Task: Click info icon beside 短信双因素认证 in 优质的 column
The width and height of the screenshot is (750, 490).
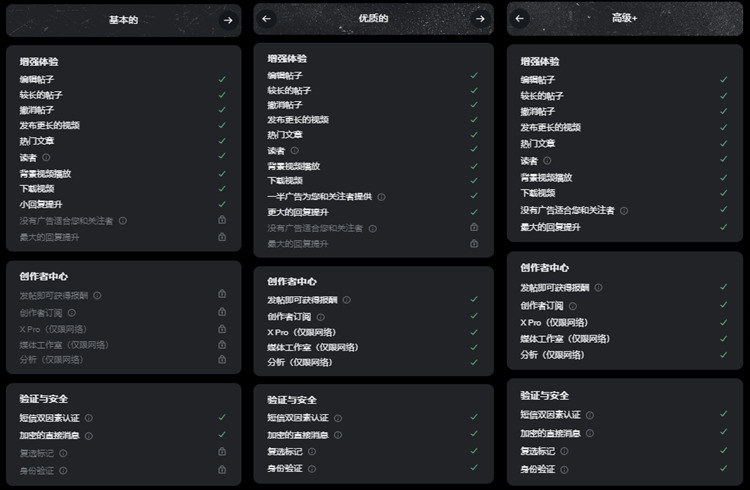Action: 336,418
